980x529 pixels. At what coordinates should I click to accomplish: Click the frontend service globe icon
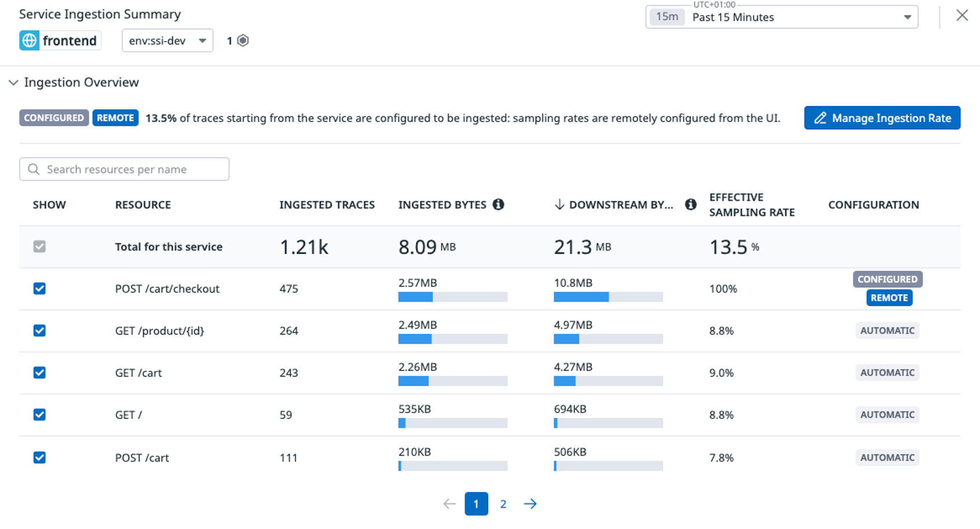tap(29, 41)
